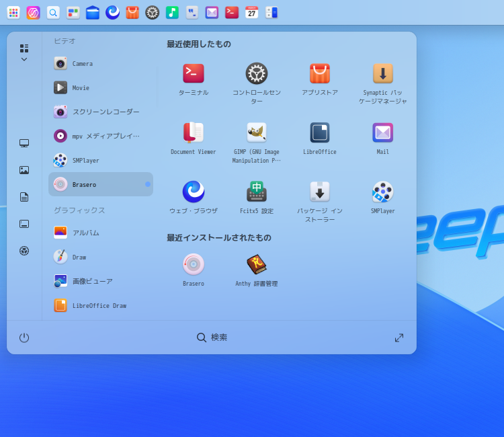Launch GIMP image editor
The image size is (504, 437).
(x=257, y=133)
